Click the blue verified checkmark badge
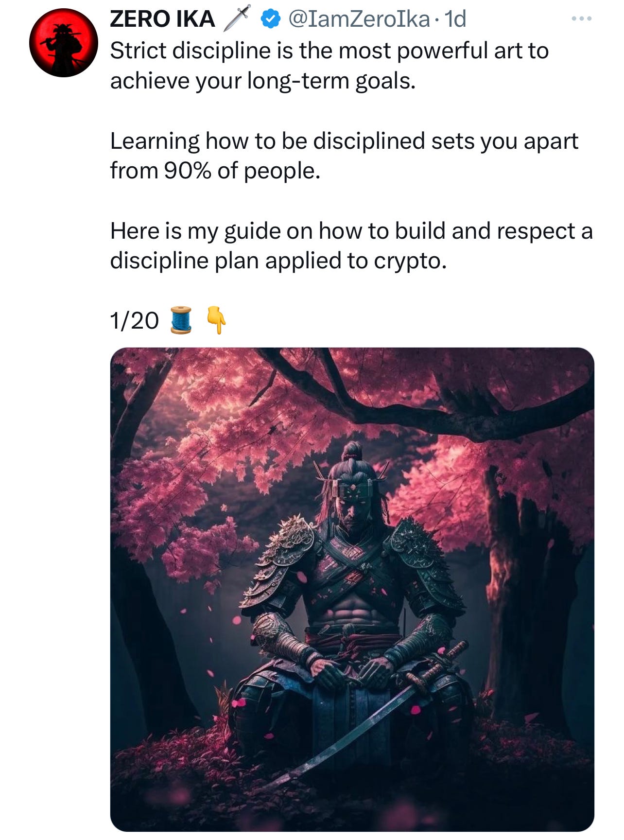Screen dimensions: 624x840 pyautogui.click(x=271, y=19)
